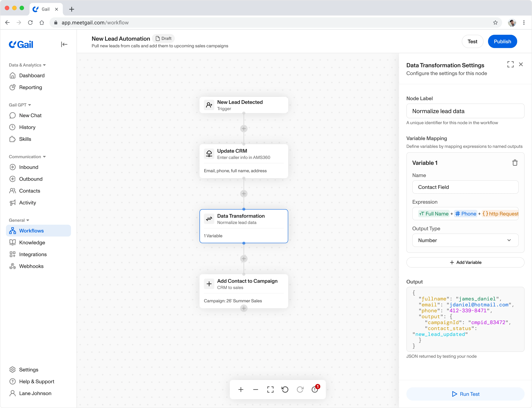This screenshot has height=408, width=532.
Task: Select the New Lead Detected trigger node
Action: point(244,105)
